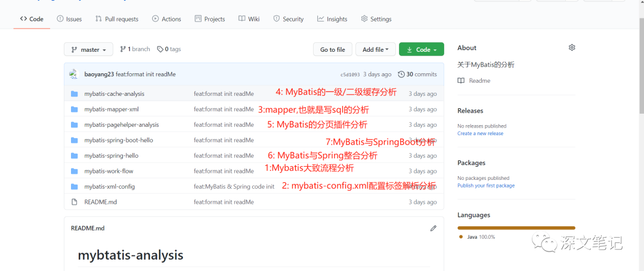This screenshot has width=644, height=271.
Task: Click baoyang23 avatar image
Action: point(74,74)
